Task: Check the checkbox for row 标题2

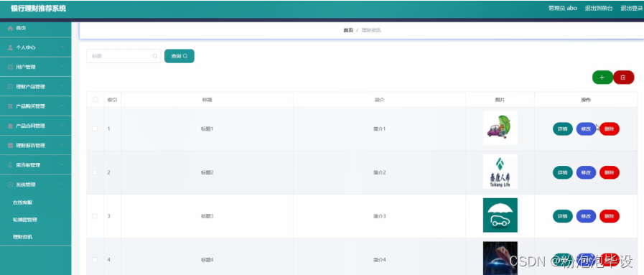Action: pos(95,172)
